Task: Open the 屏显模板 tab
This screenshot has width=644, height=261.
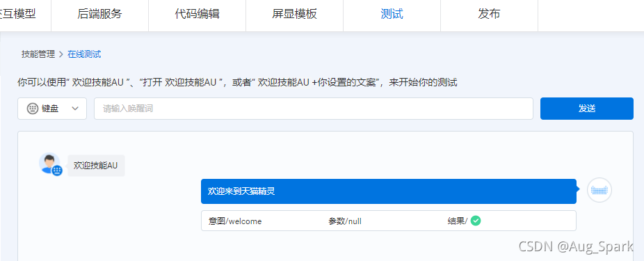Action: point(294,15)
